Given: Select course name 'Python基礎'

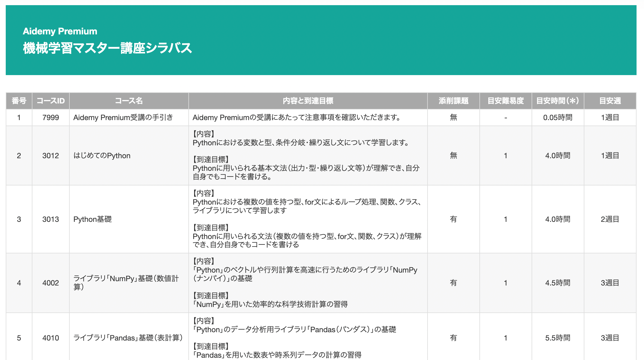Looking at the screenshot, I should [92, 219].
